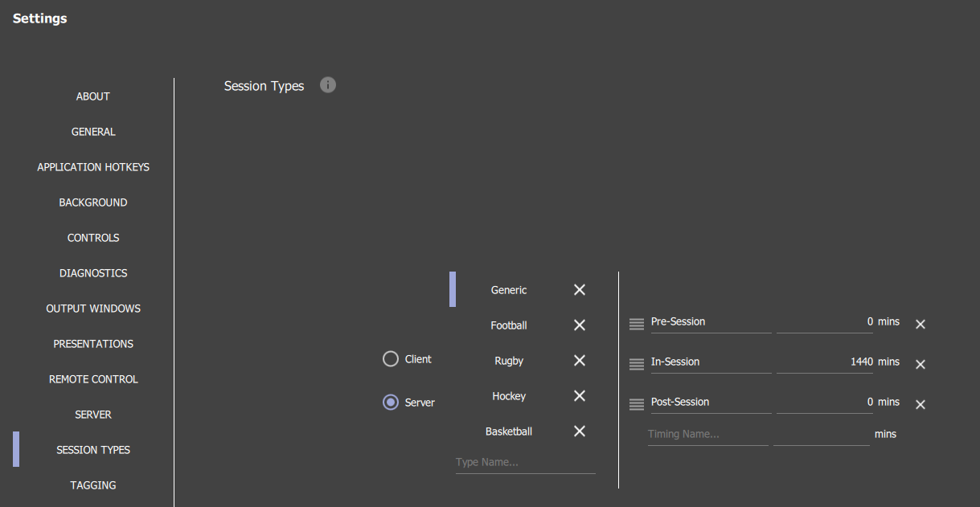This screenshot has width=980, height=507.
Task: Remove the Rugby session type
Action: [580, 361]
